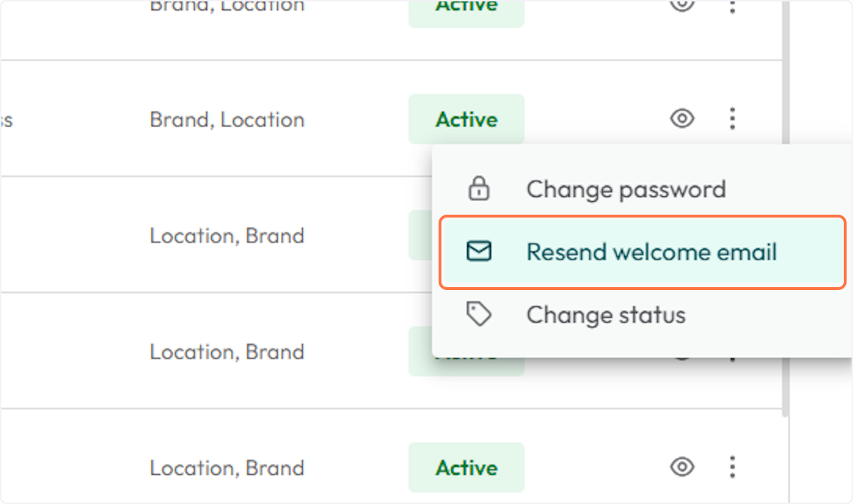Click the three-dot icon on the bottom row
Viewport: 853px width, 504px height.
tap(731, 467)
